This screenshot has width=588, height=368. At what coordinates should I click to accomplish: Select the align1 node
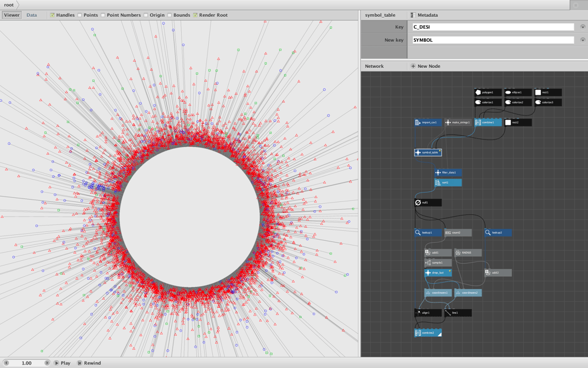428,313
